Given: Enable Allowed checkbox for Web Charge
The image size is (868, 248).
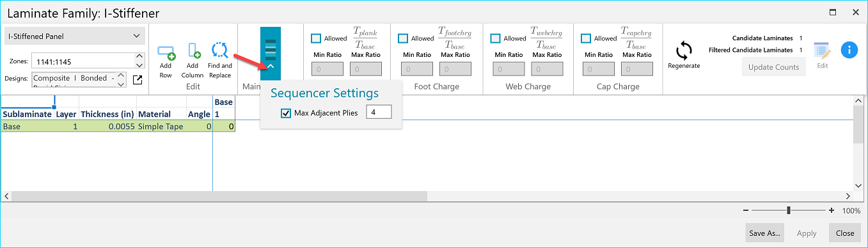Looking at the screenshot, I should pos(495,38).
